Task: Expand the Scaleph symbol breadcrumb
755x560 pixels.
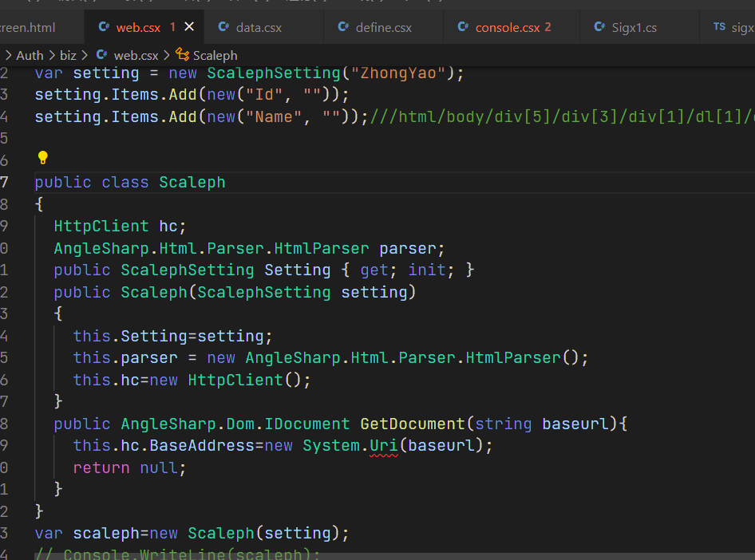Action: click(215, 55)
